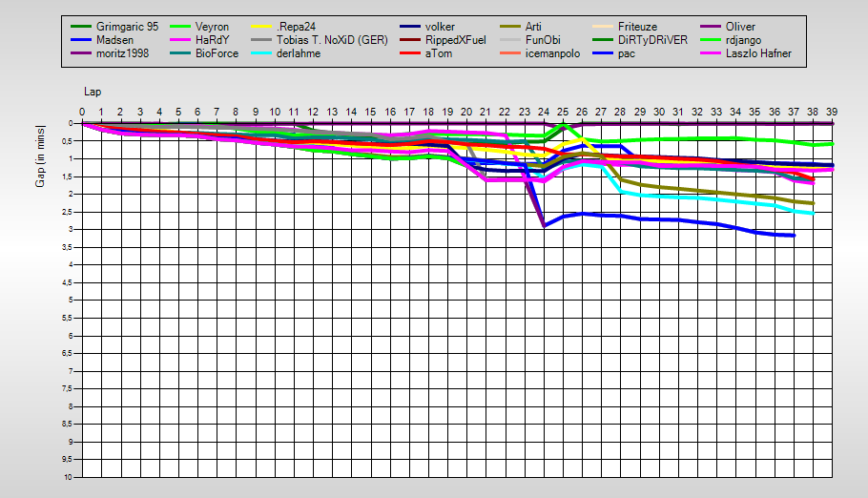Click the magenta color line beside Laszlo Hafner
Viewport: 868px width, 498px height.
[x=711, y=53]
